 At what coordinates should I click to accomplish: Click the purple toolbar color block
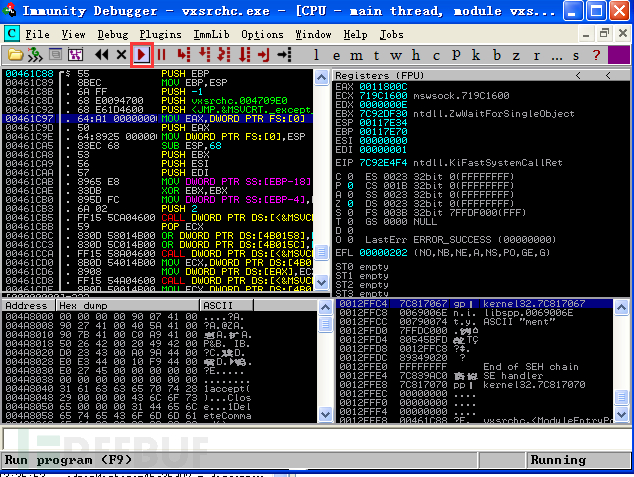point(619,55)
